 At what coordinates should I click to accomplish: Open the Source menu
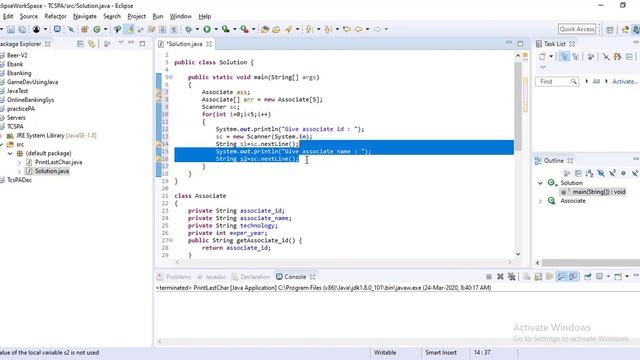point(29,16)
